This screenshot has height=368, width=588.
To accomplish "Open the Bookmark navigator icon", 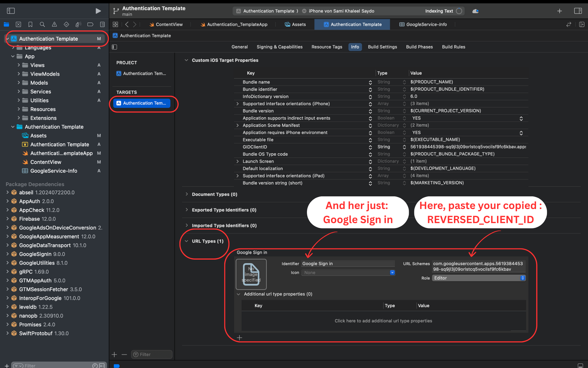I will point(30,24).
